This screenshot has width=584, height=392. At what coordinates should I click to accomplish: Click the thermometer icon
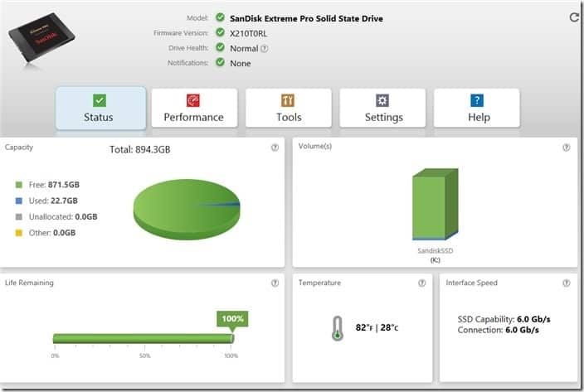pyautogui.click(x=338, y=328)
